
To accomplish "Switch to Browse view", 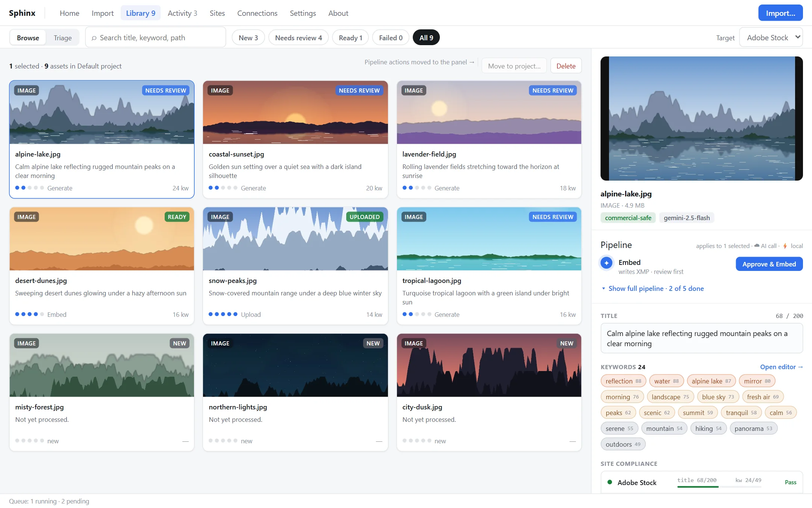I will tap(28, 38).
